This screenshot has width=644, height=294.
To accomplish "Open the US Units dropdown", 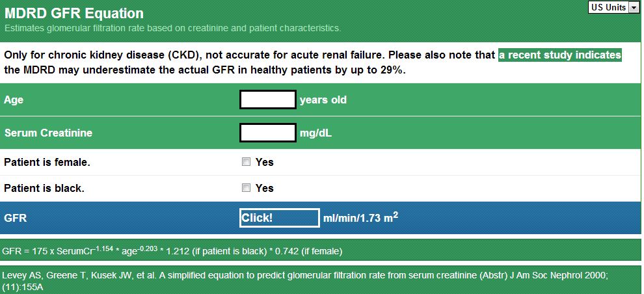I will coord(608,7).
